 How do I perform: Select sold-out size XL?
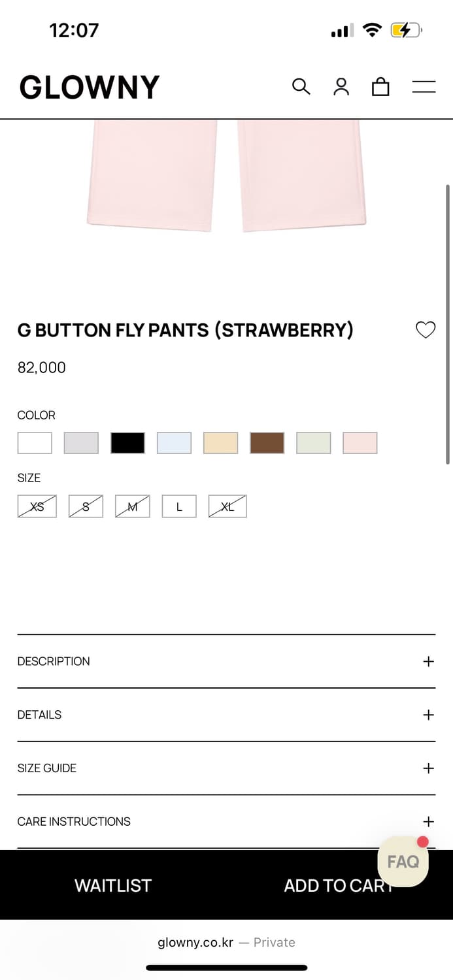point(227,506)
